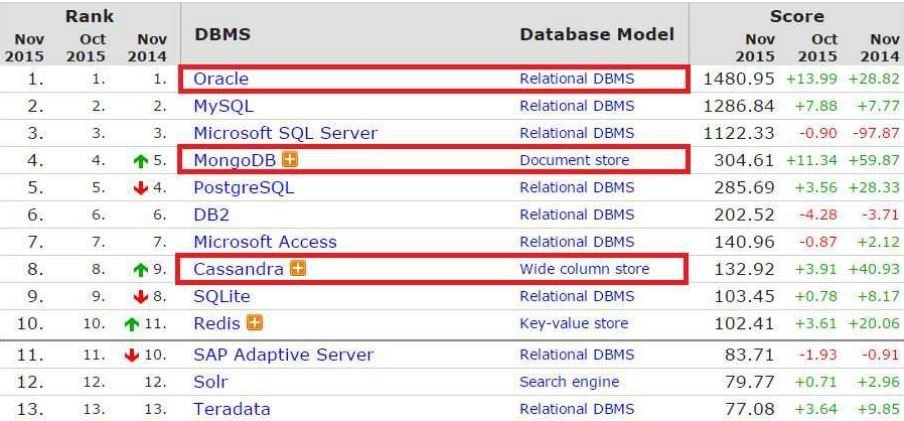The width and height of the screenshot is (904, 421).
Task: Open the Microsoft SQL Server link
Action: (x=285, y=133)
